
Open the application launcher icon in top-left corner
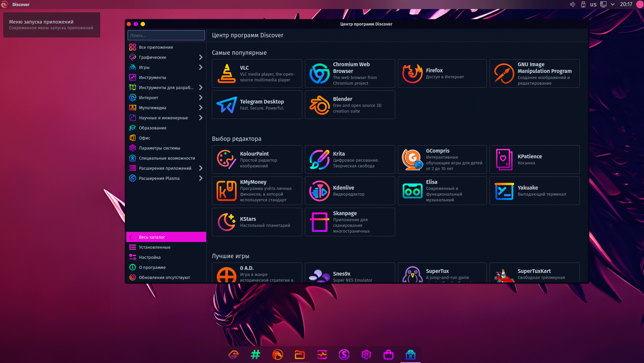click(x=4, y=4)
